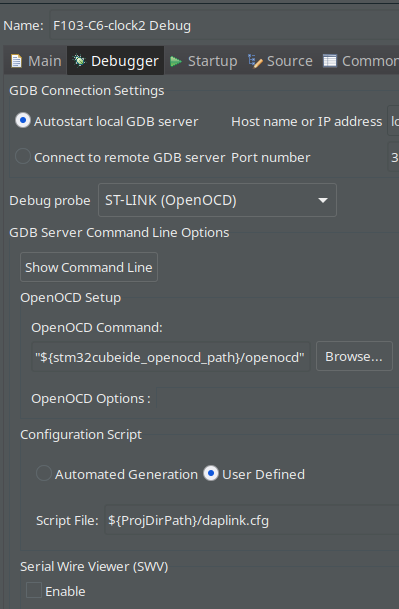Click the Debug probe dropdown arrow
The image size is (399, 609).
point(322,200)
